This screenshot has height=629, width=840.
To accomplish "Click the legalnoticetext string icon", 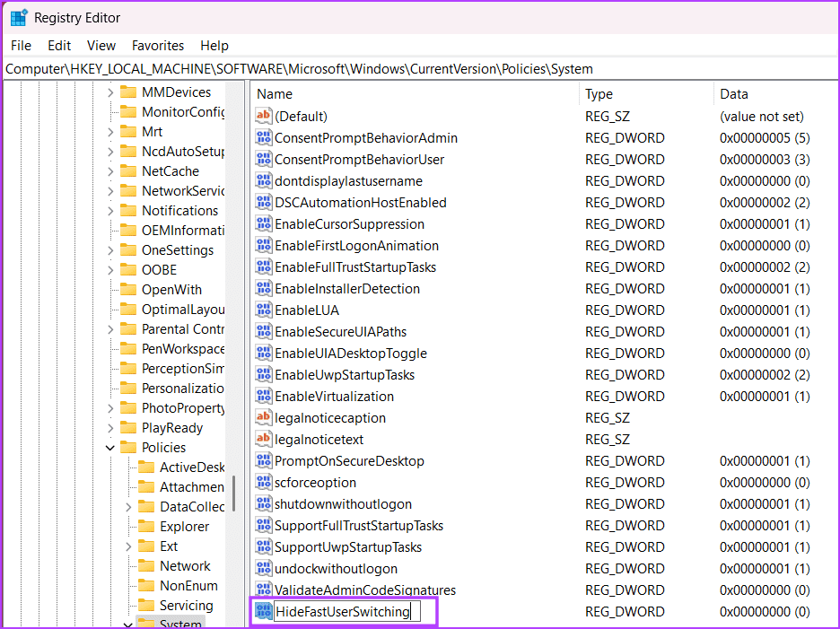I will 263,439.
